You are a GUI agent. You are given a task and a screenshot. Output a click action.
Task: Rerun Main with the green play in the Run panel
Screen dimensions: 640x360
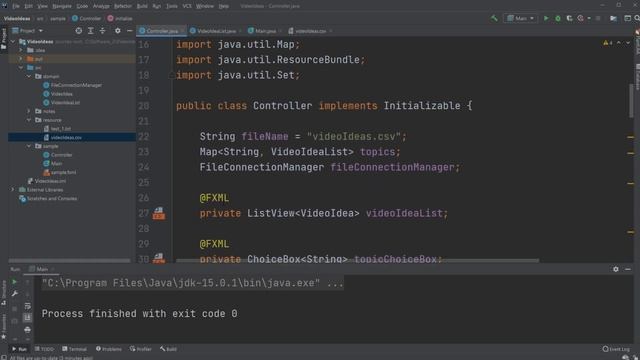click(14, 282)
